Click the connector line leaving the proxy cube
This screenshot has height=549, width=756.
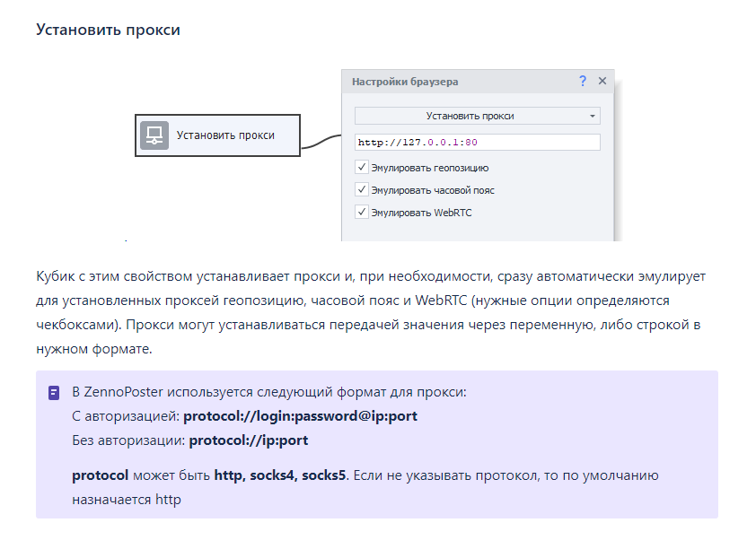(320, 143)
